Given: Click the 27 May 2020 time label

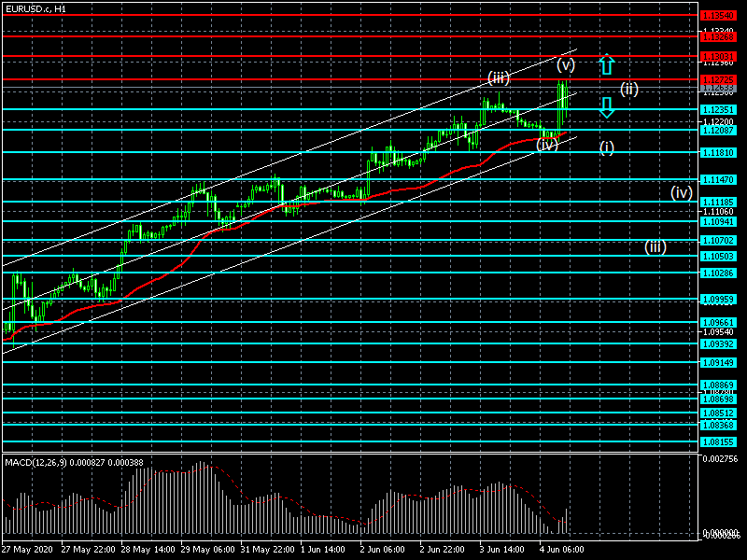Looking at the screenshot, I should tap(27, 550).
